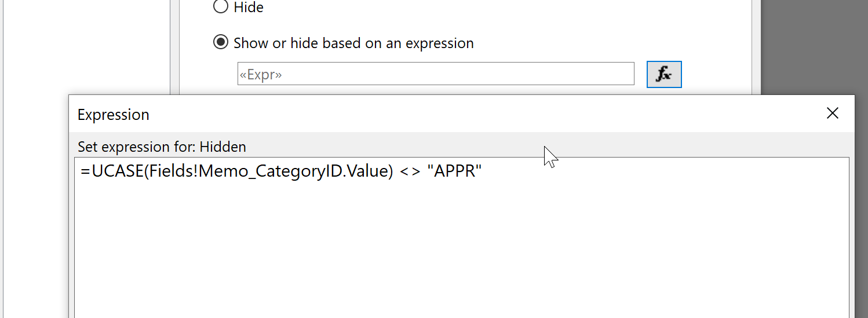Click the Fields keyword in the expression
868x318 pixels.
170,171
